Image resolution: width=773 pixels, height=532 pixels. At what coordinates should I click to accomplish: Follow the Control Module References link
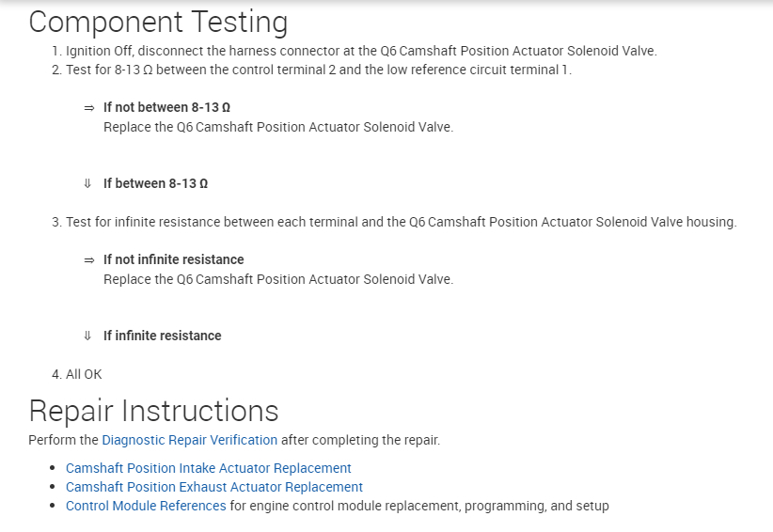[x=146, y=506]
